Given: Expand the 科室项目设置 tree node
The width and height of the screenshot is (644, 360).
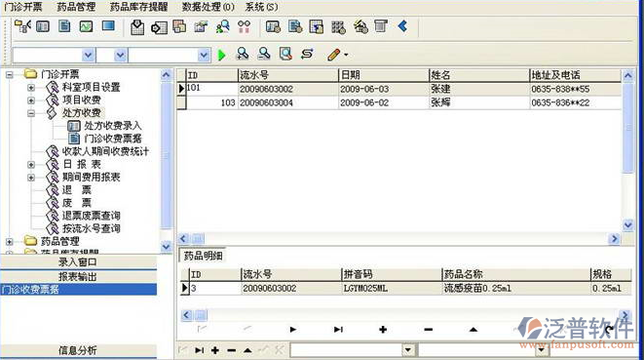Looking at the screenshot, I should pyautogui.click(x=31, y=88).
